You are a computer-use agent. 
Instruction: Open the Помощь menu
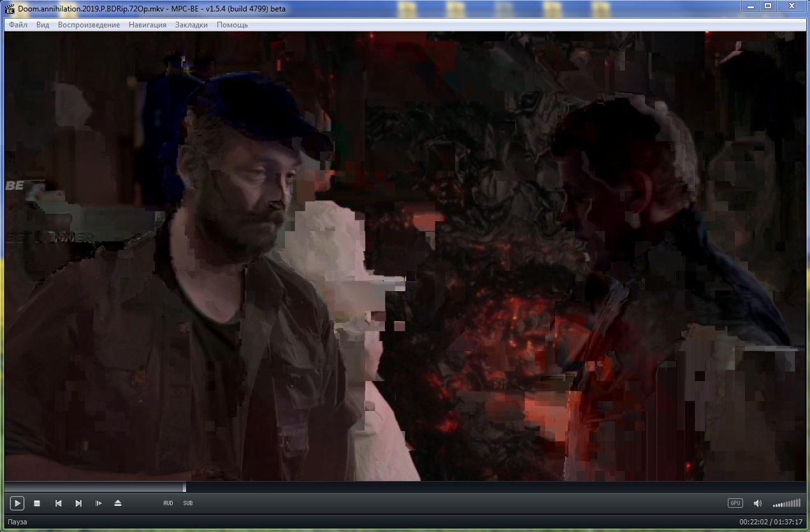click(232, 25)
